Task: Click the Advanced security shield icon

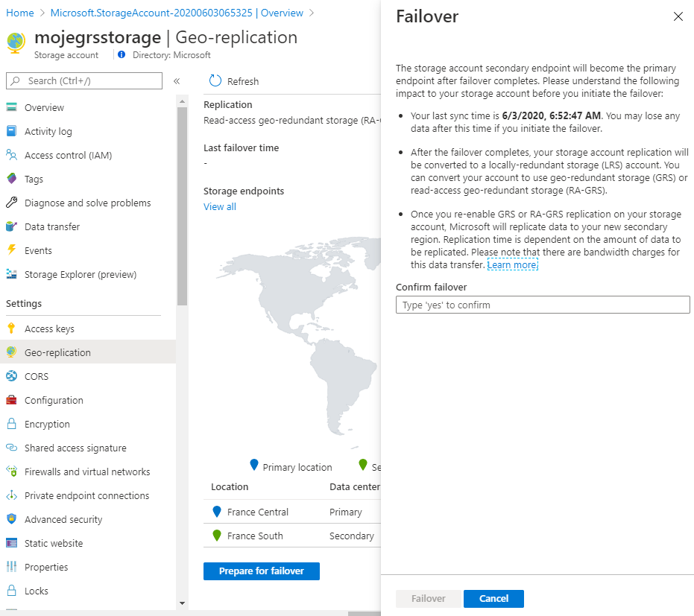Action: [11, 519]
